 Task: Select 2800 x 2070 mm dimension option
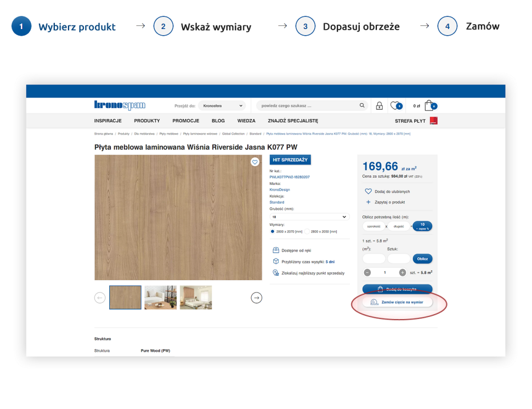click(273, 231)
